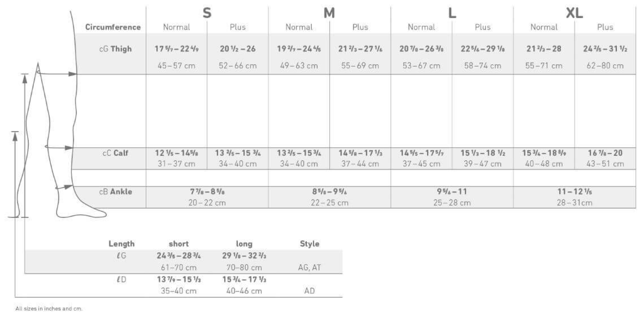Select the short length column header
The width and height of the screenshot is (644, 314).
179,244
